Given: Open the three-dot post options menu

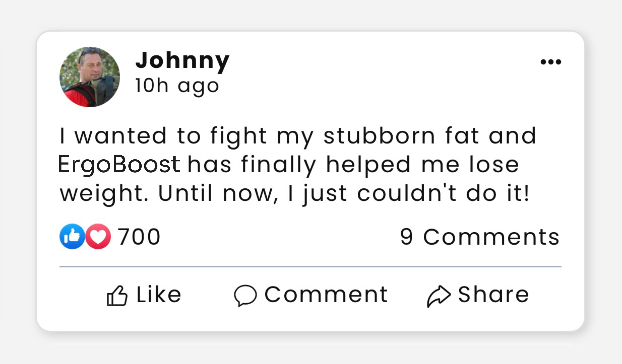Looking at the screenshot, I should click(x=551, y=62).
